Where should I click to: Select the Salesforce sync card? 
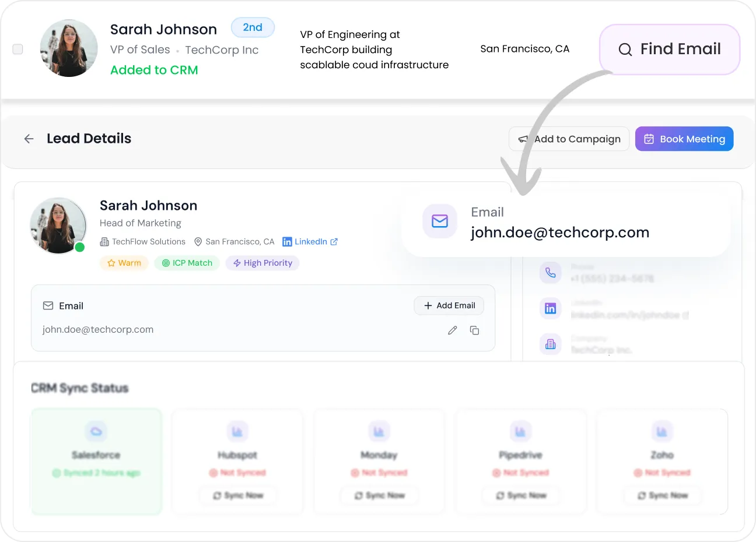click(x=96, y=462)
